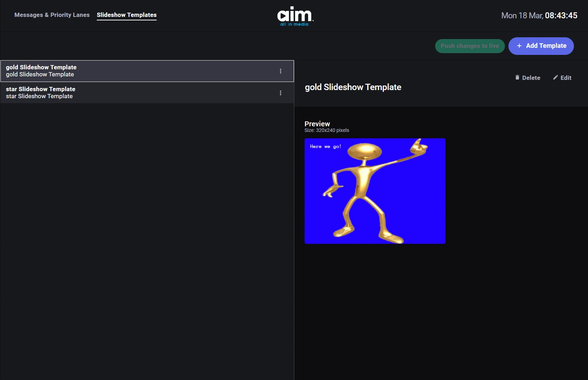Select the star Slideshow Template row
The height and width of the screenshot is (380, 588).
click(147, 93)
